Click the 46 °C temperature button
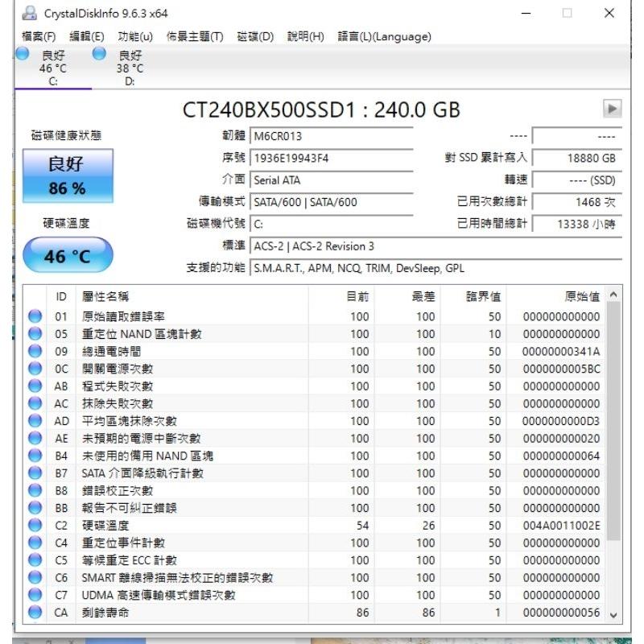Viewport: 644px width, 644px height. tap(68, 255)
